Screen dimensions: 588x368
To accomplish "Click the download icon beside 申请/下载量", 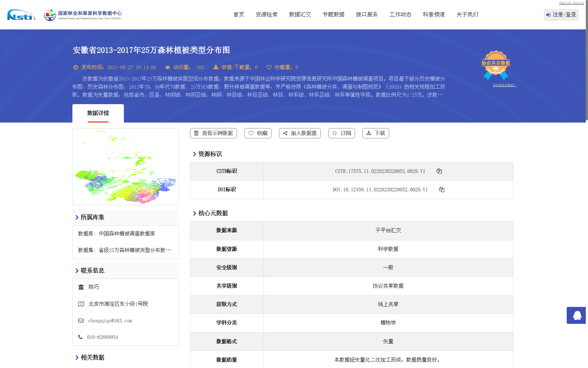I will click(x=216, y=67).
